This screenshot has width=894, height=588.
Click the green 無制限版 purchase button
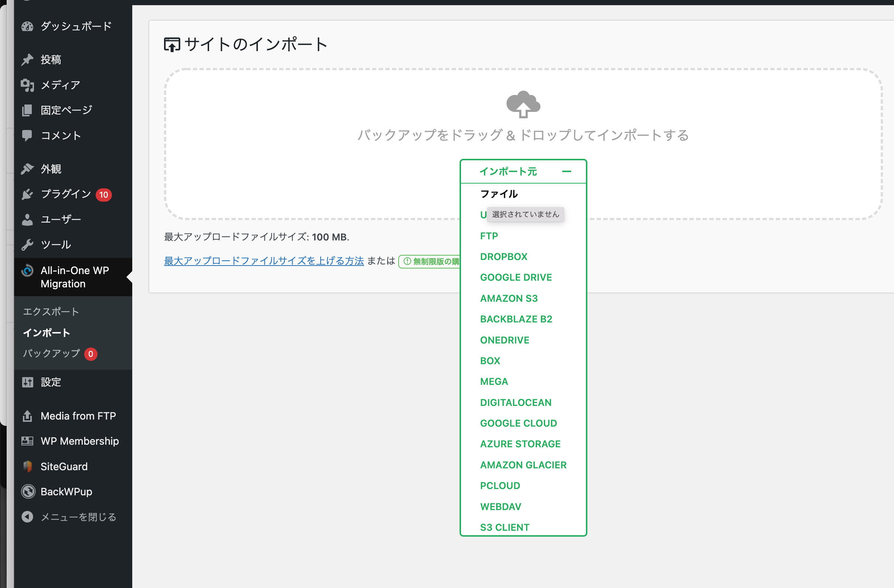coord(430,261)
